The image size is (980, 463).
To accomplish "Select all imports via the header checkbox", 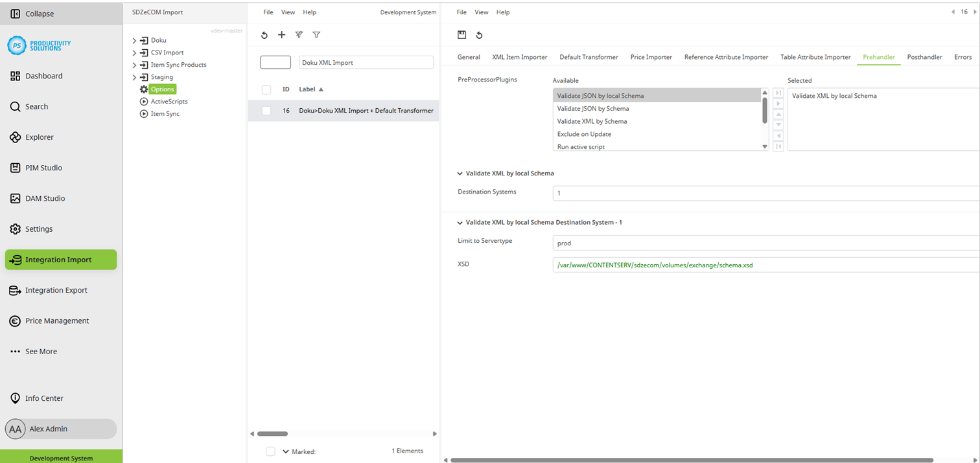I will 266,89.
